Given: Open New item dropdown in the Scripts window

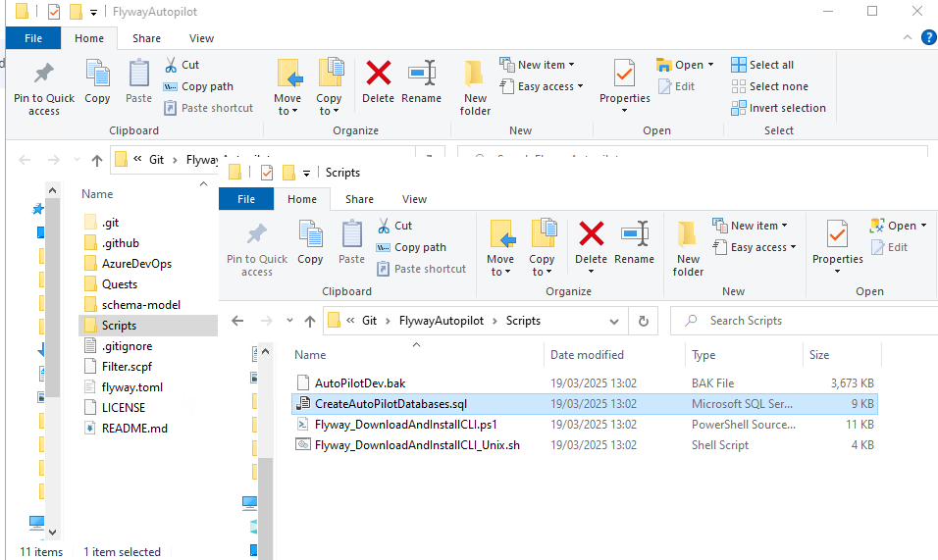Looking at the screenshot, I should click(x=753, y=226).
